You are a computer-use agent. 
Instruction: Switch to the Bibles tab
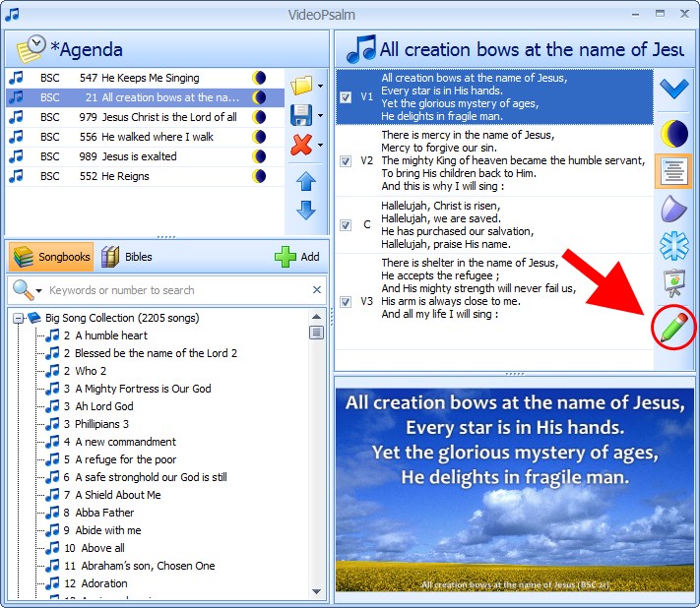pyautogui.click(x=126, y=257)
